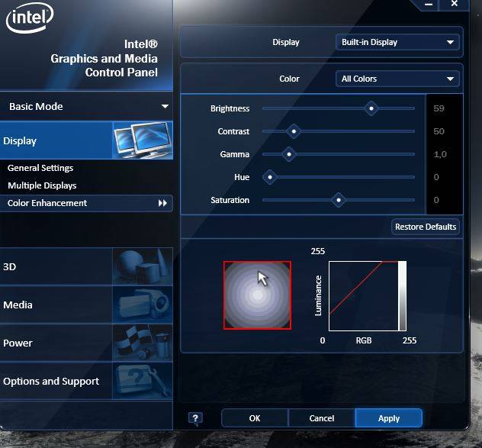Click the Contrast value 50
The image size is (482, 448).
pos(439,131)
